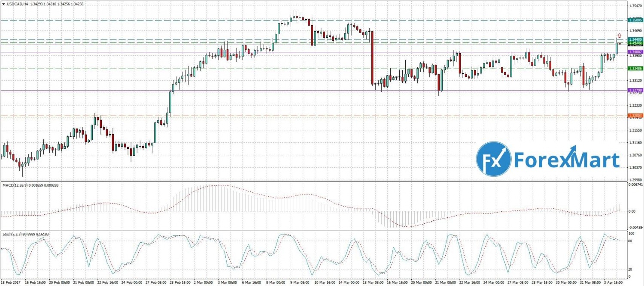
Task: Click the MACD 0.00 scale value
Action: [632, 211]
